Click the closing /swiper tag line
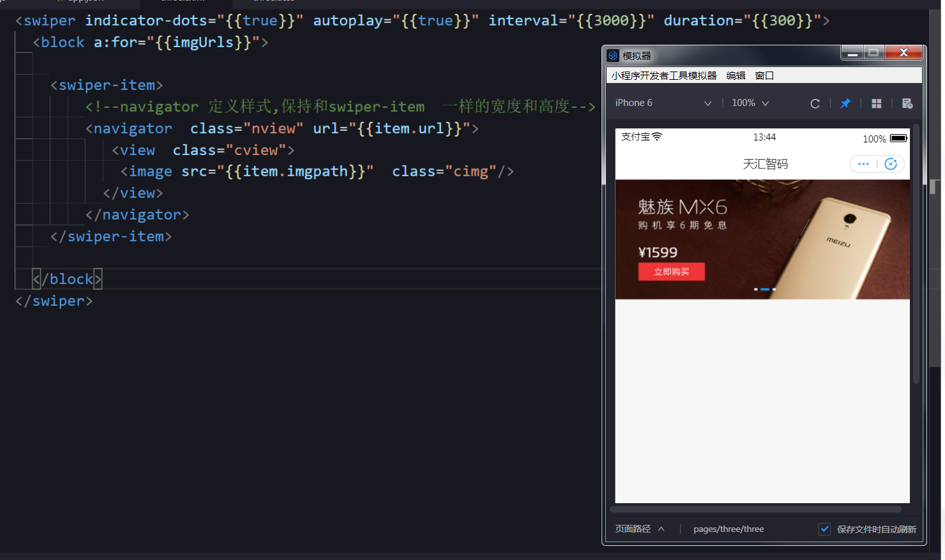Viewport: 945px width, 560px height. click(54, 301)
